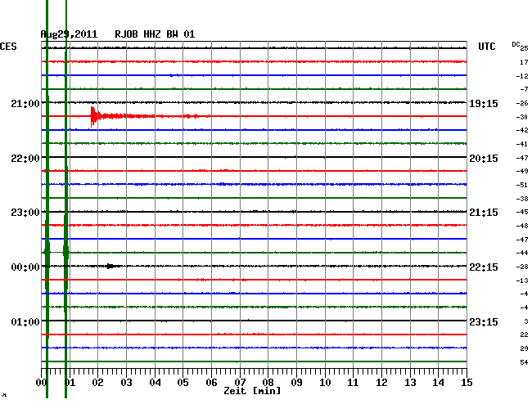This screenshot has width=532, height=404.
Task: Click the 12 minute axis tick label
Action: 381,383
